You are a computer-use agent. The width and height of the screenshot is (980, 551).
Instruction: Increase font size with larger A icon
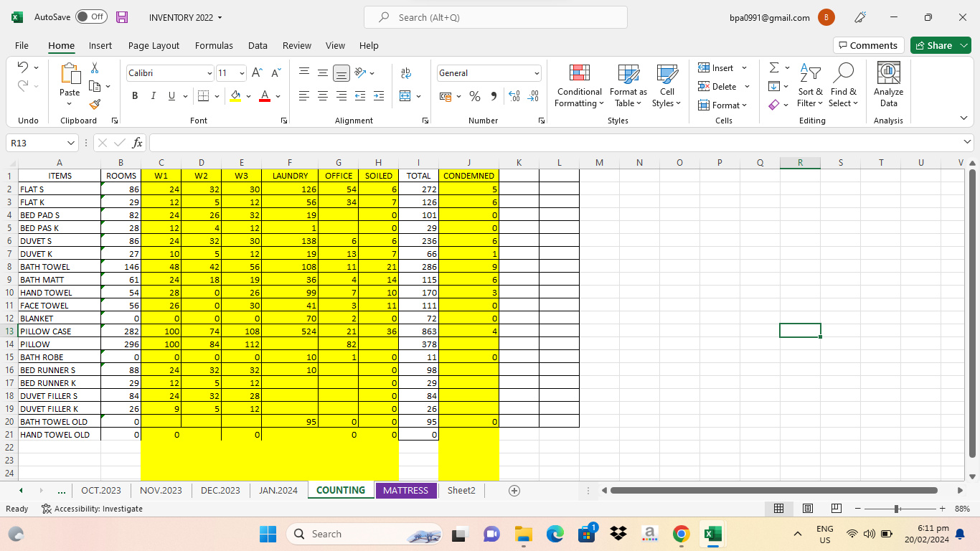(x=257, y=72)
